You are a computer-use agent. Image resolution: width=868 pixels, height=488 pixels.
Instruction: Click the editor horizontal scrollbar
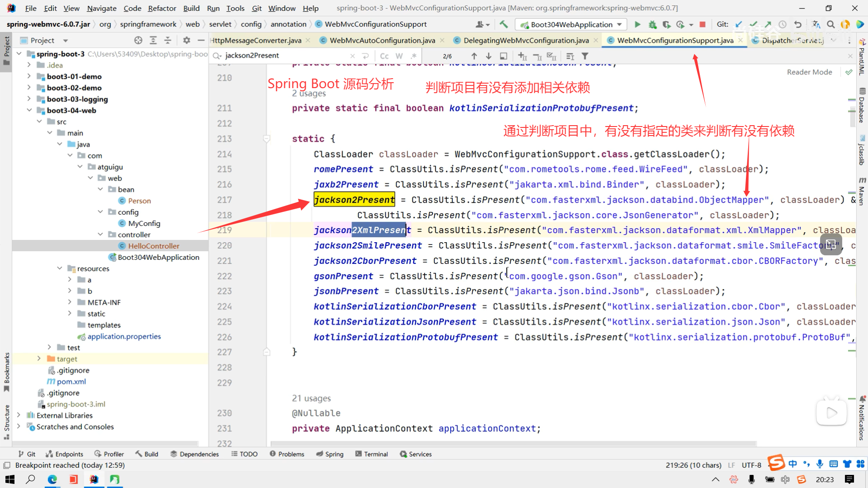pos(513,443)
